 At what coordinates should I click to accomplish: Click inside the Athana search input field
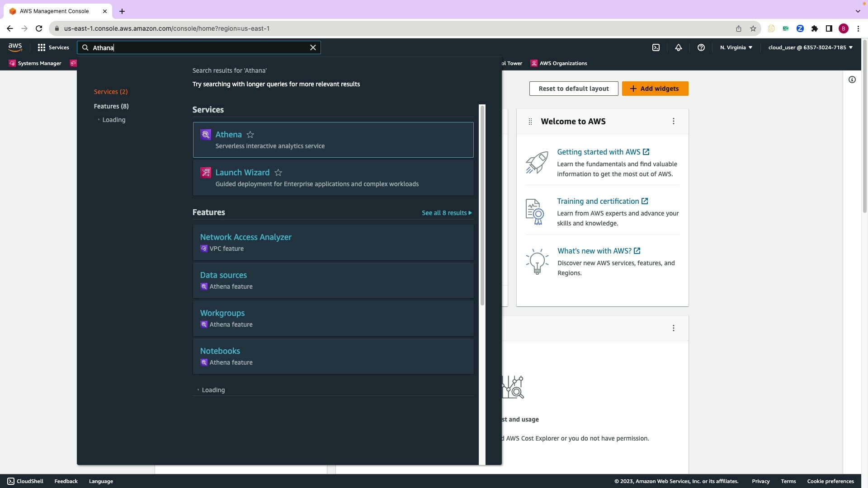point(199,47)
